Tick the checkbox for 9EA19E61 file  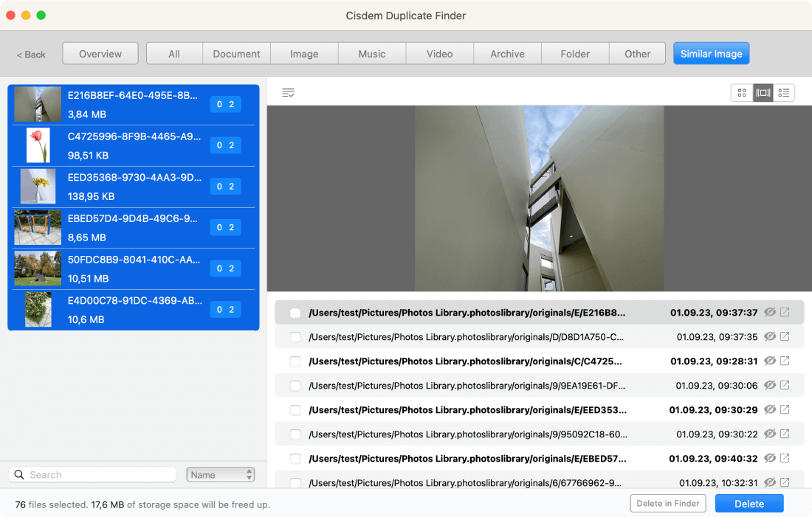(x=295, y=386)
